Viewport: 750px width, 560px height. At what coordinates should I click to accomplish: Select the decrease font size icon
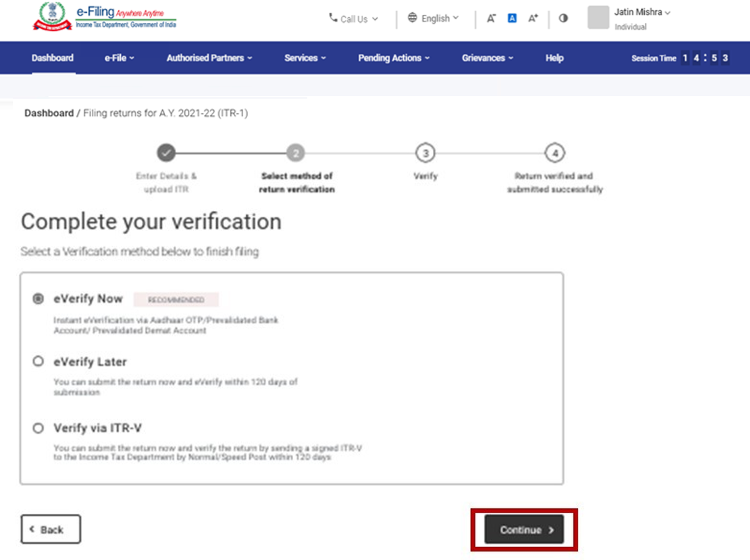(491, 18)
